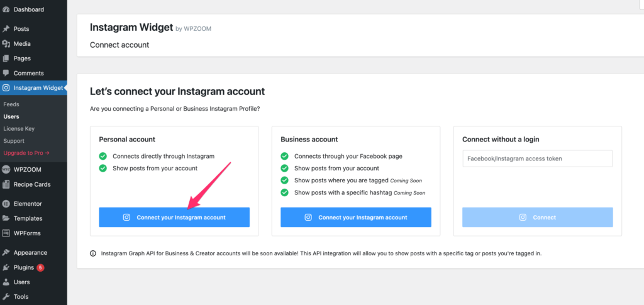Click the Media library icon
The image size is (644, 305).
pyautogui.click(x=6, y=44)
